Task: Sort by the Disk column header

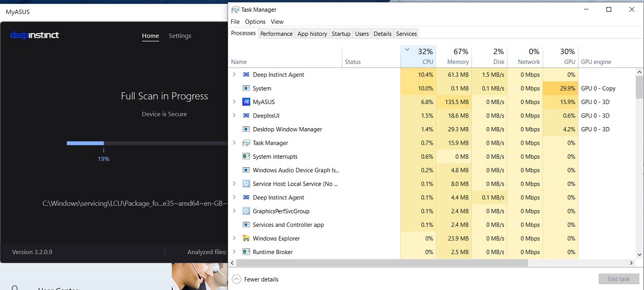Action: (x=489, y=57)
